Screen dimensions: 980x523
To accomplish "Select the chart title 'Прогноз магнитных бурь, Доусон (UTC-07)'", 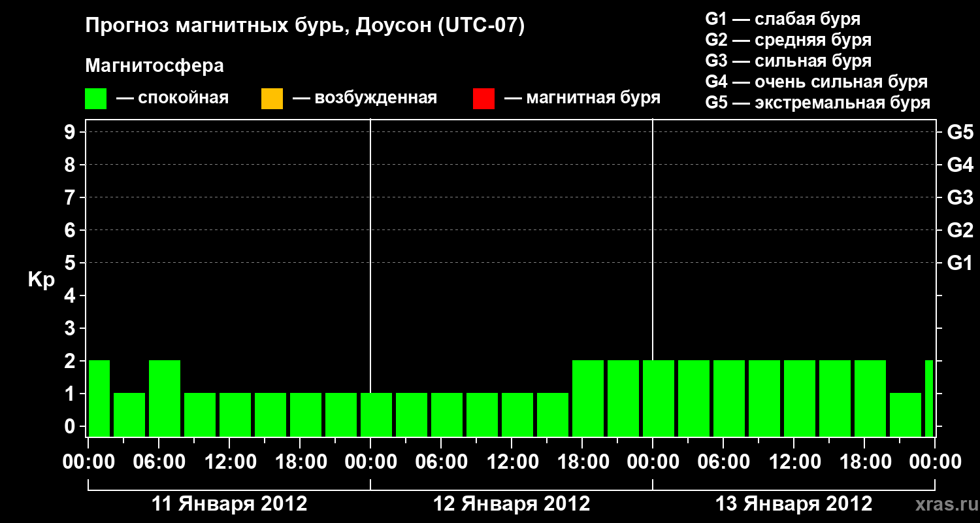I will (x=305, y=27).
